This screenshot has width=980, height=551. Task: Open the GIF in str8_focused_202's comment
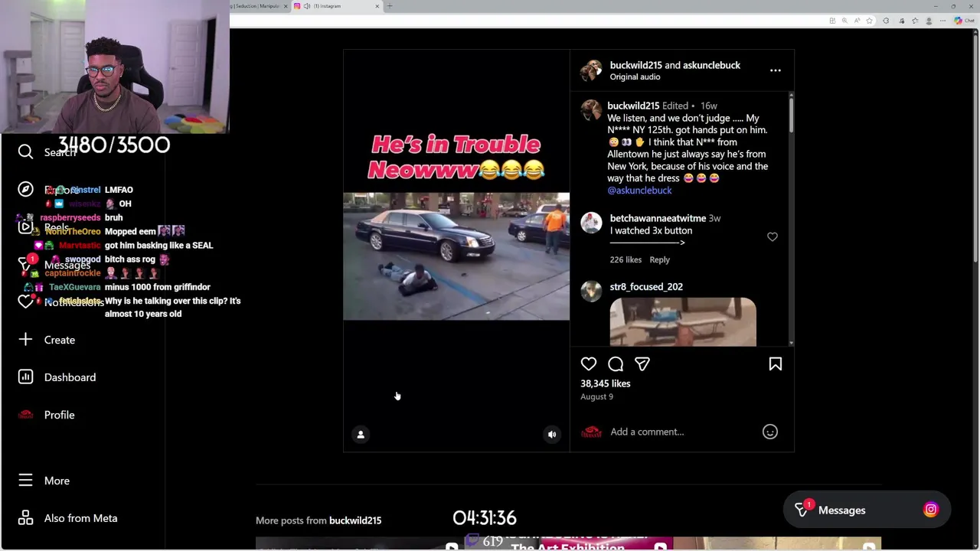[683, 322]
